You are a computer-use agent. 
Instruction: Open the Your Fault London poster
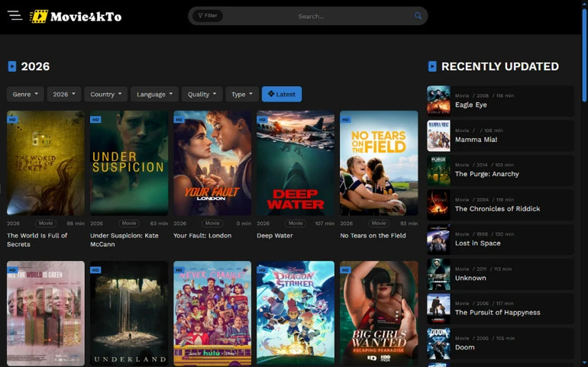click(212, 163)
